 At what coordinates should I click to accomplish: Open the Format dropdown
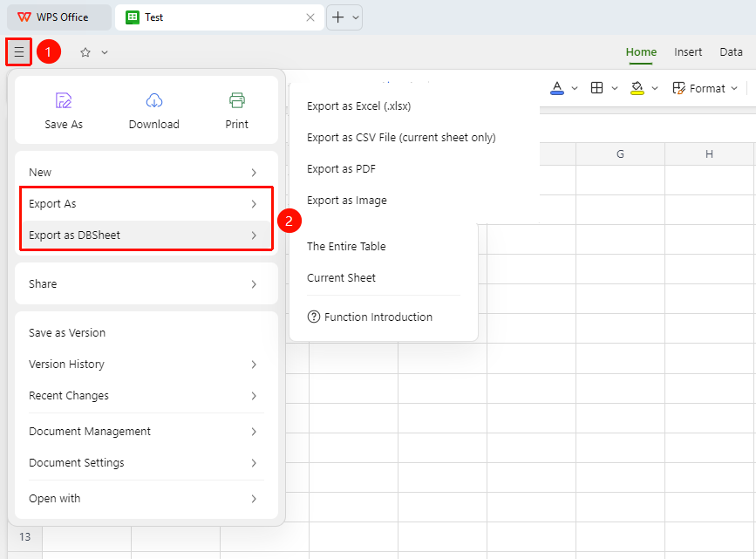click(705, 88)
